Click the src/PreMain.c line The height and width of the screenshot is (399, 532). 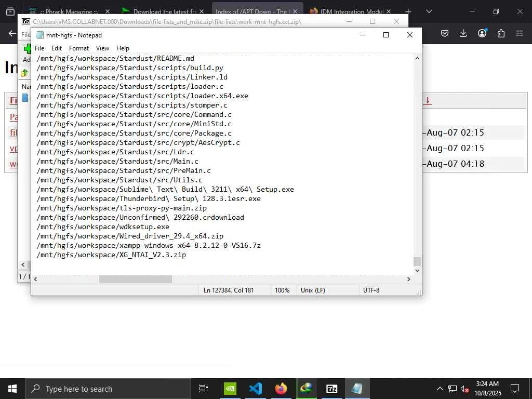click(x=124, y=170)
